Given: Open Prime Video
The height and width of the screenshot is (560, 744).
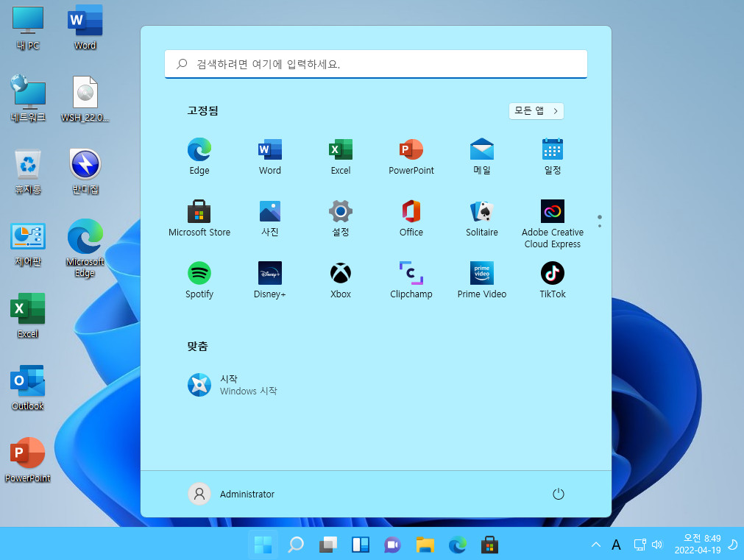Looking at the screenshot, I should (x=482, y=280).
